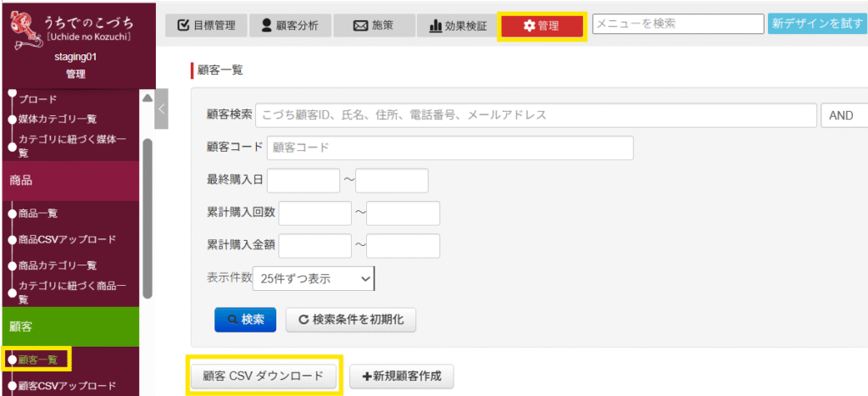This screenshot has width=868, height=396.
Task: Collapse the sidebar with the arrow handle
Action: pos(161,109)
